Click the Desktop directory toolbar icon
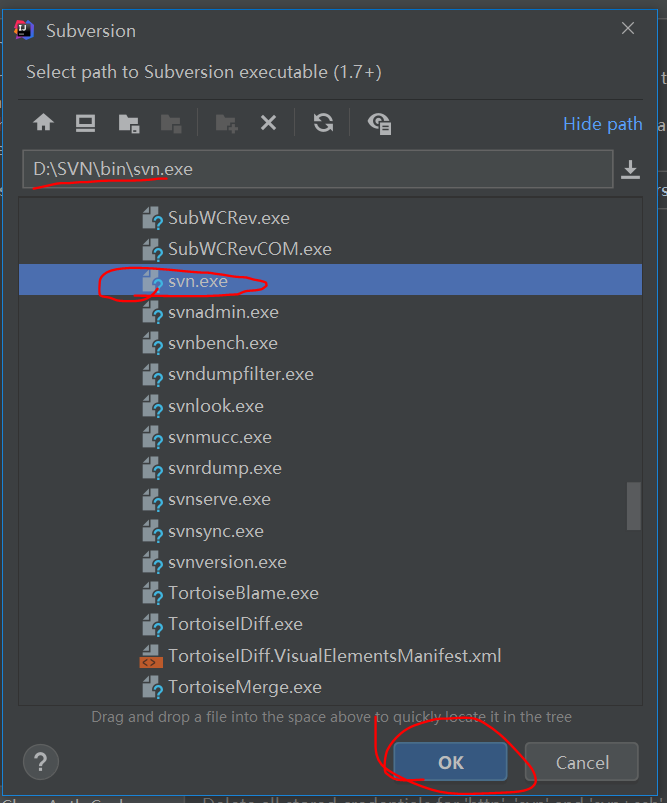The height and width of the screenshot is (803, 667). point(85,123)
